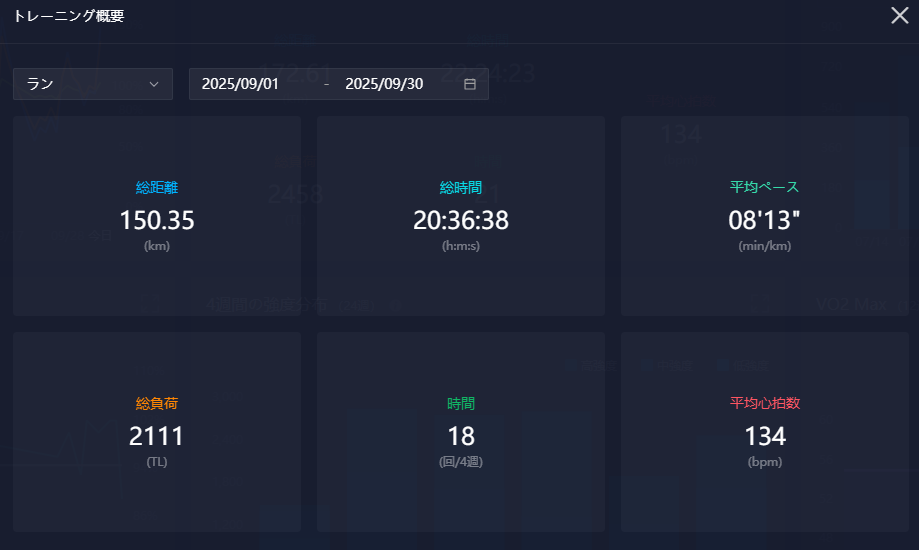Select the 150.35 distance value
Viewport: 919px width, 550px height.
[157, 220]
